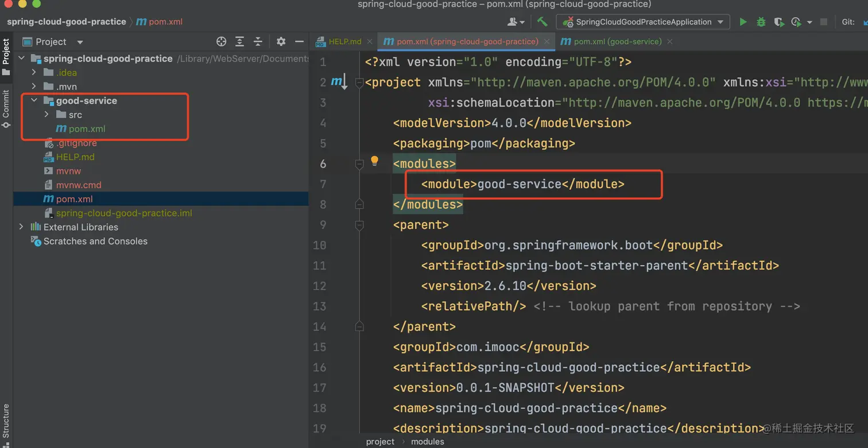
Task: Expand External Libraries node
Action: (21, 227)
